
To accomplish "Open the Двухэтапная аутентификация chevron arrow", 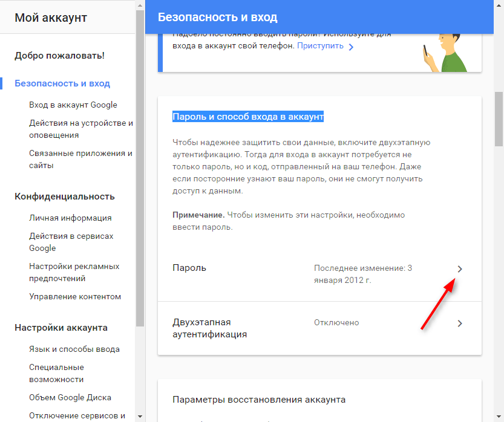I will click(x=460, y=323).
